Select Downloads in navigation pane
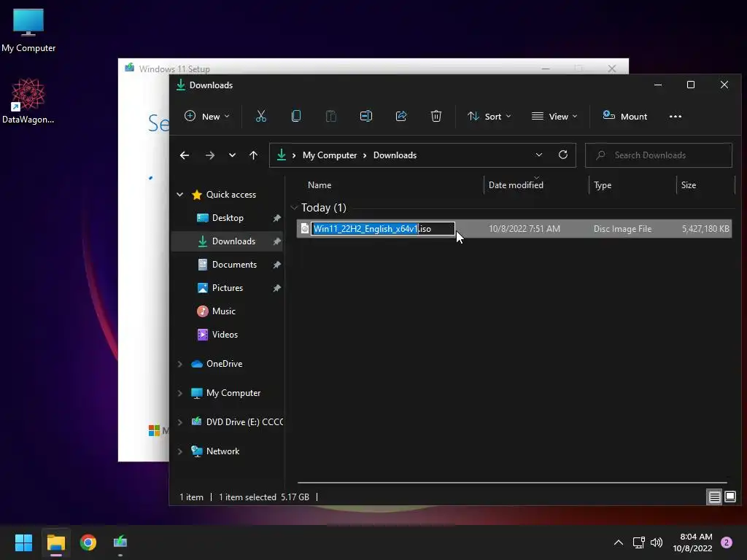This screenshot has height=560, width=747. (x=233, y=241)
